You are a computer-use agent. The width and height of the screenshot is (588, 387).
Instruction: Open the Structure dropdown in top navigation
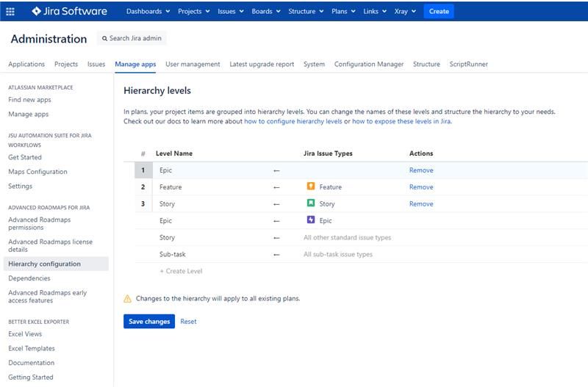305,11
